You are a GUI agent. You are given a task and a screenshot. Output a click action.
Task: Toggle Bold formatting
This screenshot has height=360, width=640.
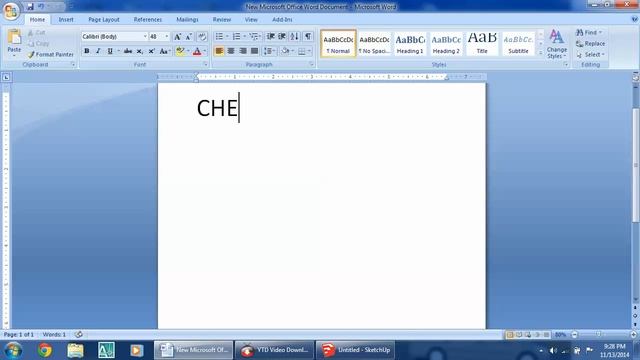point(87,51)
